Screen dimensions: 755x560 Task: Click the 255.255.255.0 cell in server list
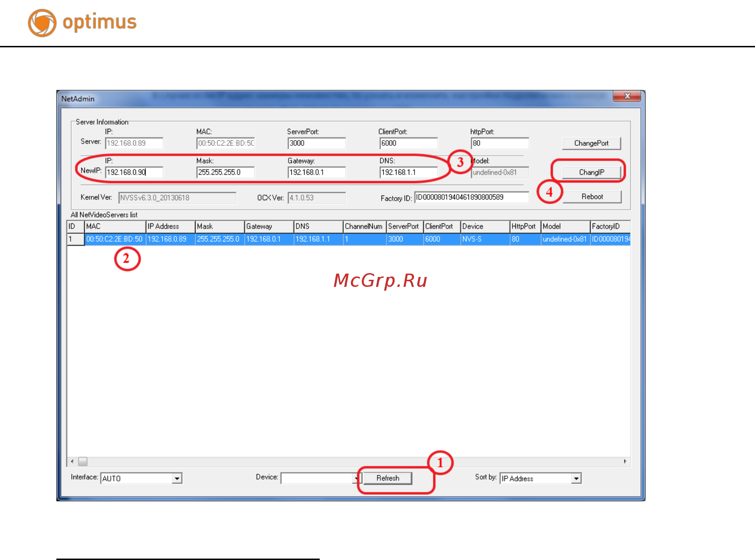[x=220, y=239]
